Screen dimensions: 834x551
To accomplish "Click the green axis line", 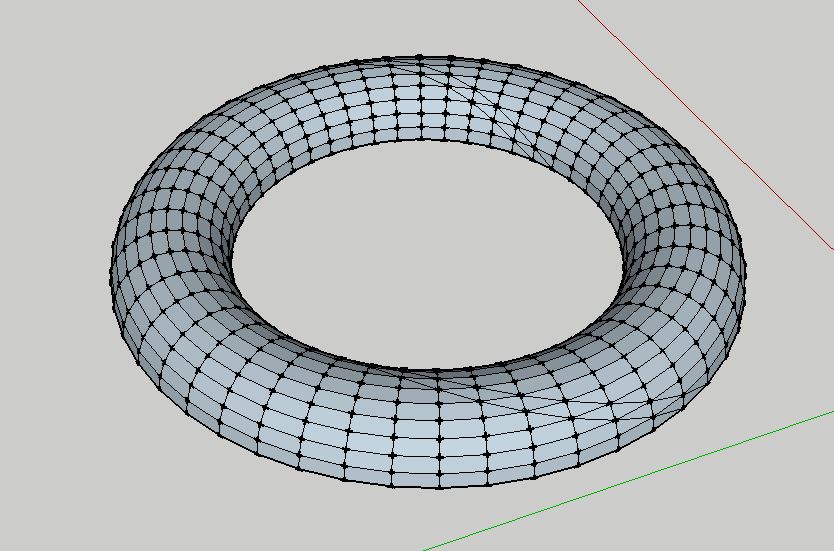I will 628,480.
